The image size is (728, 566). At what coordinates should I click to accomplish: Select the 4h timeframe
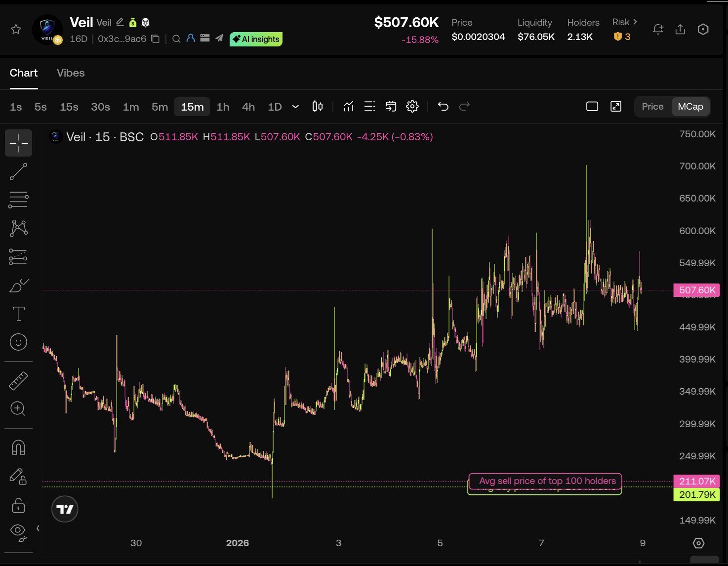(x=248, y=107)
